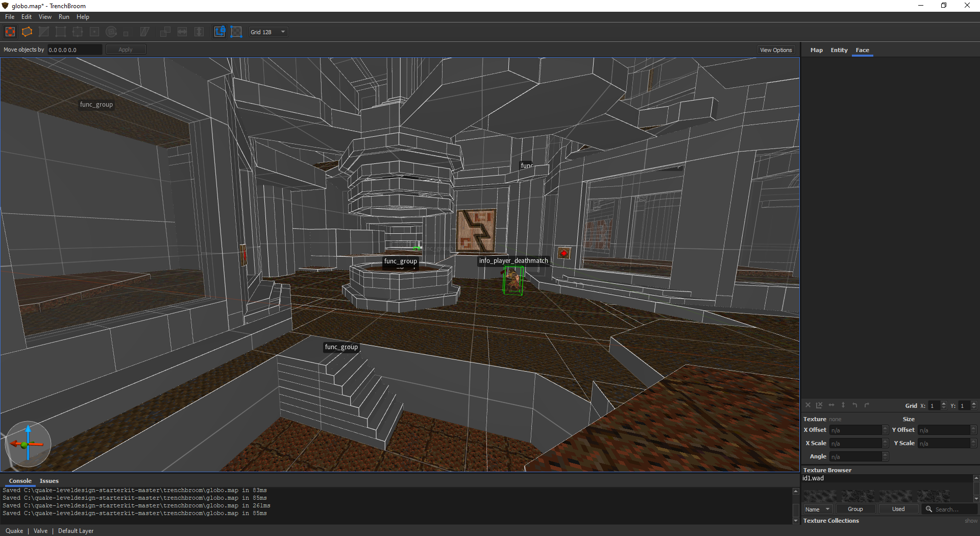This screenshot has width=980, height=536.
Task: Select the vertex tool icon
Action: pos(61,32)
